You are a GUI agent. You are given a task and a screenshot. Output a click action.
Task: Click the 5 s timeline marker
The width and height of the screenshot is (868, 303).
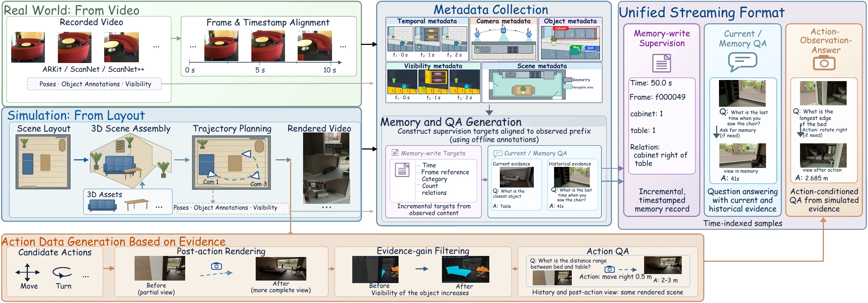pyautogui.click(x=260, y=70)
